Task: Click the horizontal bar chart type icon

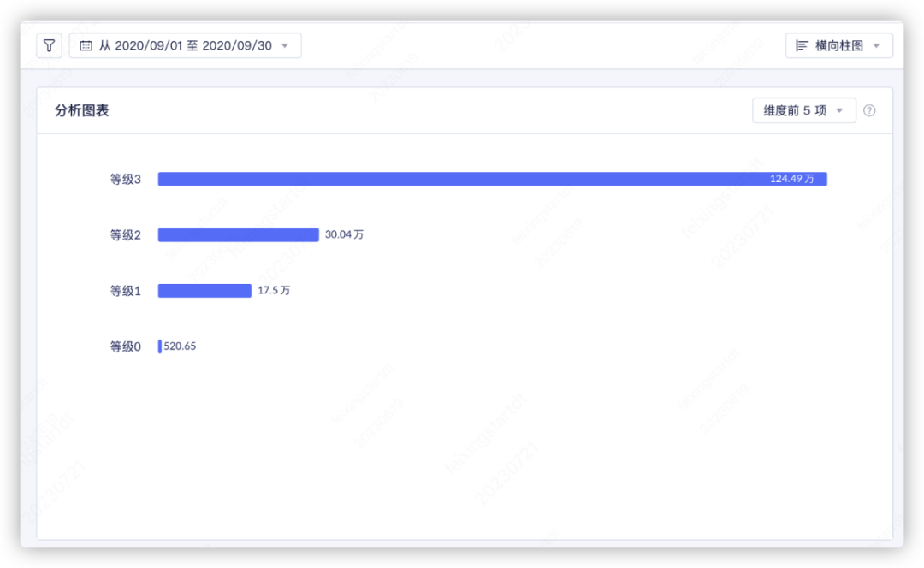Action: point(802,45)
